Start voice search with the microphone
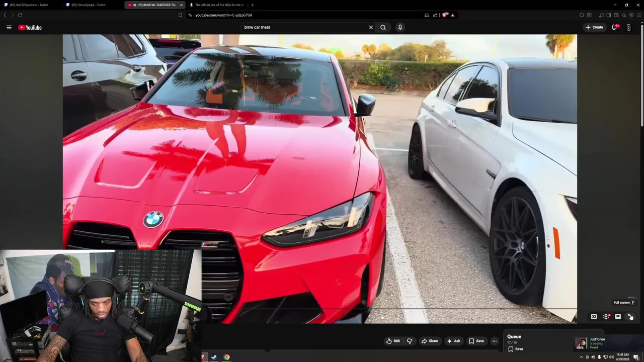The height and width of the screenshot is (362, 644). [400, 28]
